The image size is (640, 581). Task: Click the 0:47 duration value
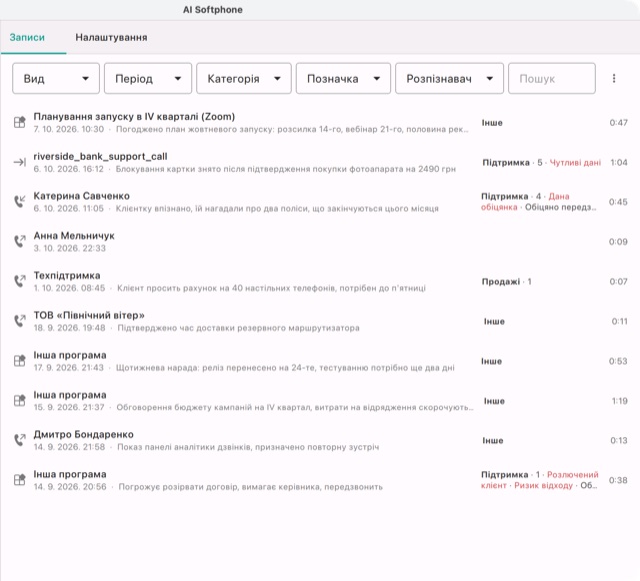(x=618, y=122)
